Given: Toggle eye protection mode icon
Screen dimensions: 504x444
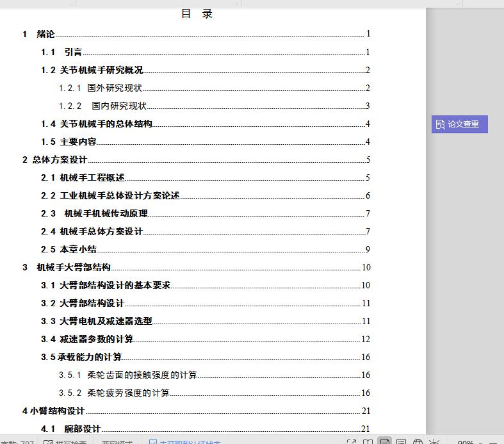Looking at the screenshot, I should tap(434, 441).
